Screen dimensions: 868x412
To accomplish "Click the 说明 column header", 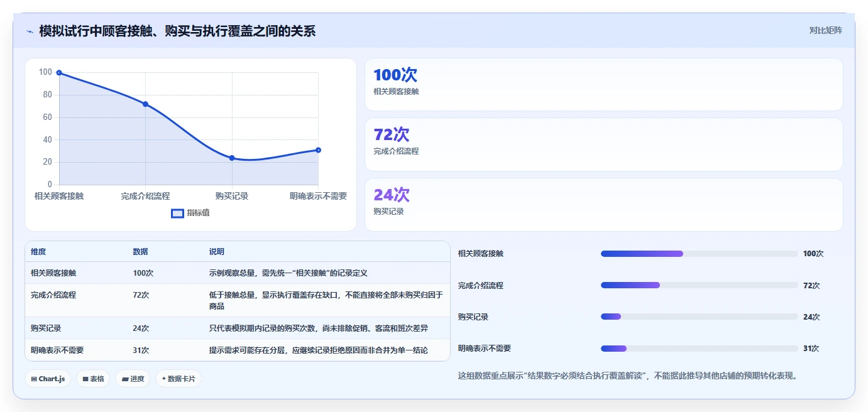I will point(217,251).
